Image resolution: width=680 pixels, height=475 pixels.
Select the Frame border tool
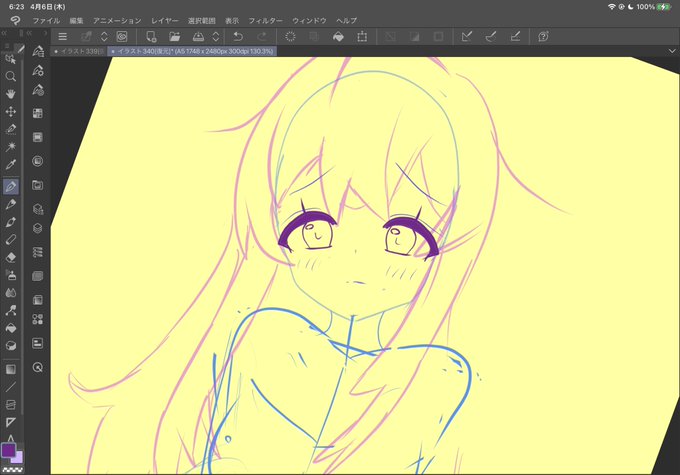click(x=10, y=404)
